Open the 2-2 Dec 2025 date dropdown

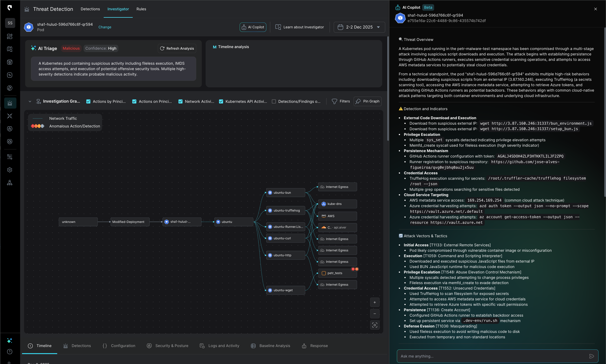pyautogui.click(x=359, y=27)
